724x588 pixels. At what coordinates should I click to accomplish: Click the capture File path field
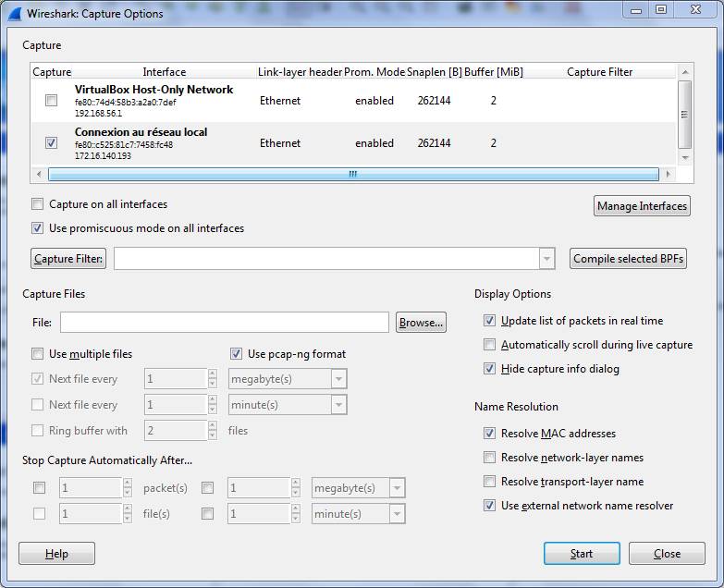[x=225, y=322]
